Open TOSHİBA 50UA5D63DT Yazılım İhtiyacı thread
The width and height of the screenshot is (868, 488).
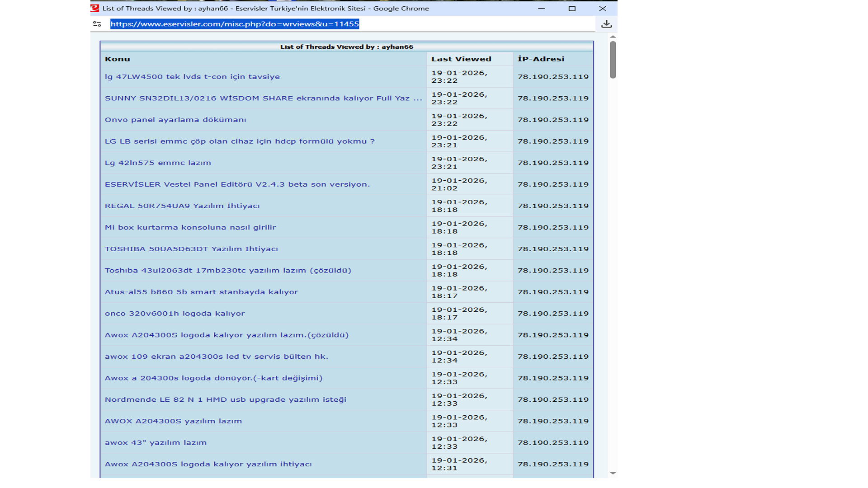[x=191, y=249]
